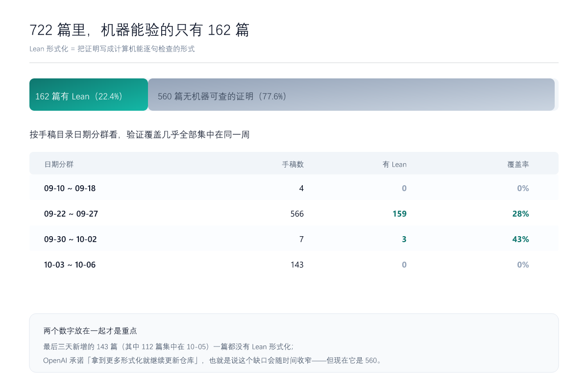
Task: Select the gray '560 篇无机器可查的证明 (77.6%)' bar segment
Action: click(x=351, y=95)
